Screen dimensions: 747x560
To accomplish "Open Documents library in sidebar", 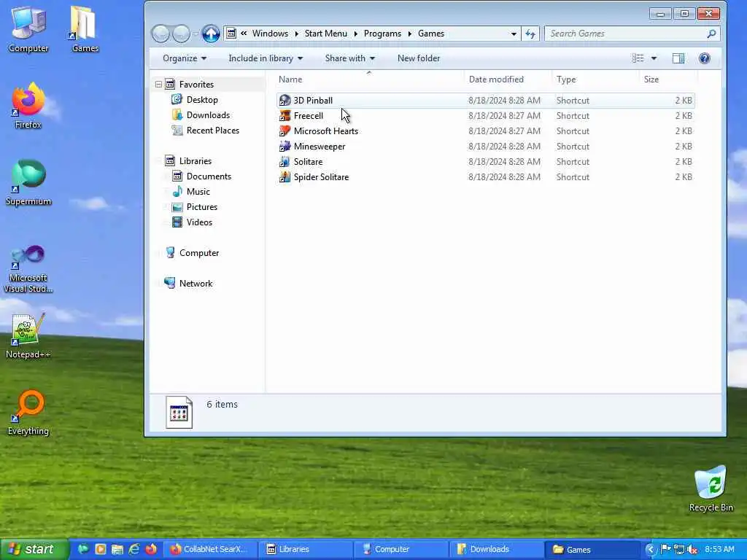I will click(209, 176).
